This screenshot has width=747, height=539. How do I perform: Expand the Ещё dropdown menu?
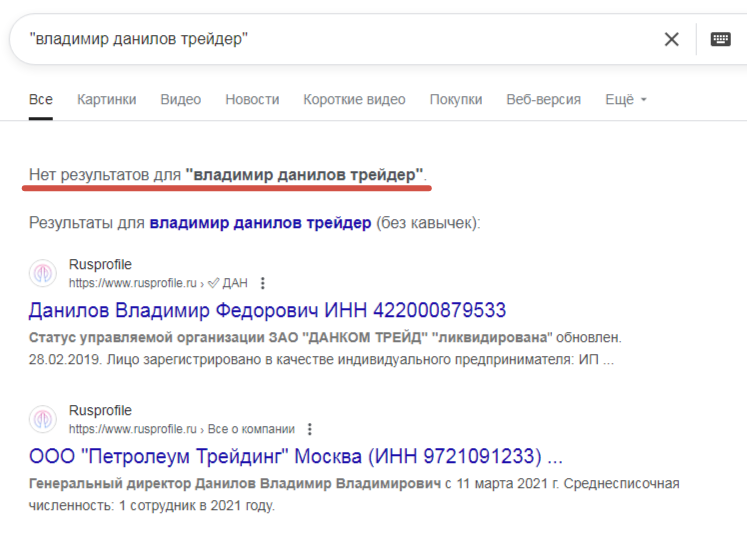click(x=626, y=99)
